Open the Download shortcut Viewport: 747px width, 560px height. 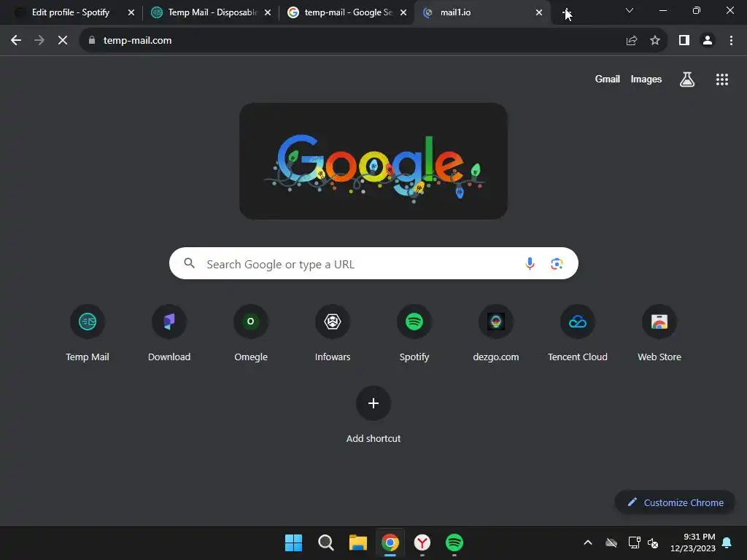point(169,333)
